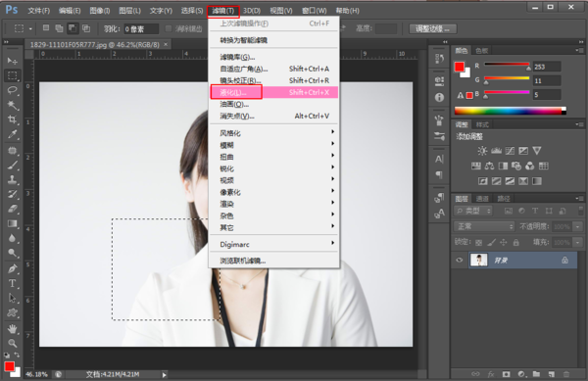This screenshot has width=588, height=381.
Task: Open the opacity dropdown arrow
Action: point(578,226)
